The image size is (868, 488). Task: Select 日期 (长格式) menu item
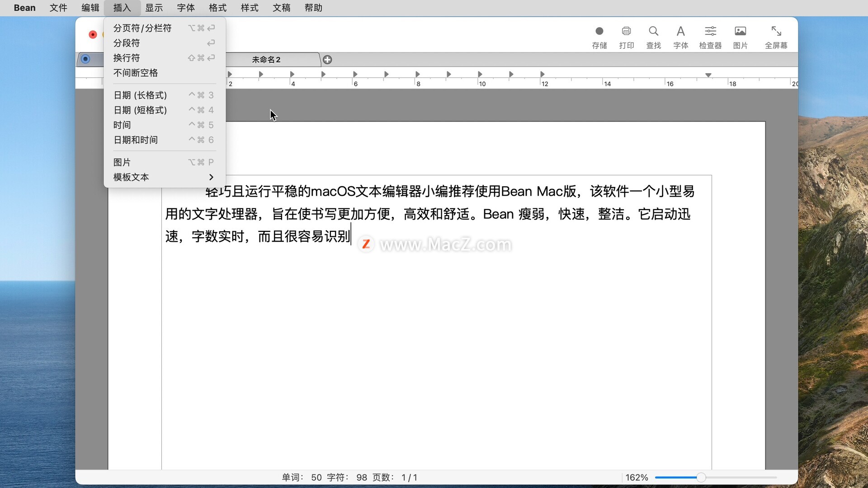[x=140, y=95]
